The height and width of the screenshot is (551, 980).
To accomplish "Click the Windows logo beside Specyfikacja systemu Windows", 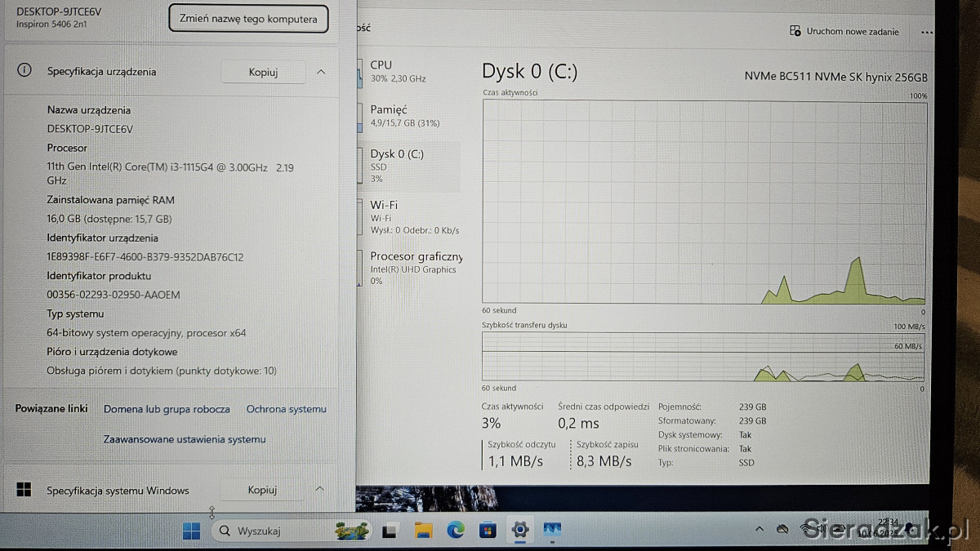I will click(x=24, y=490).
